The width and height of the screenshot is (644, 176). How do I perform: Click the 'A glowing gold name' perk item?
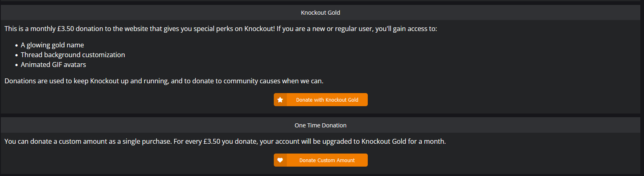(x=52, y=45)
